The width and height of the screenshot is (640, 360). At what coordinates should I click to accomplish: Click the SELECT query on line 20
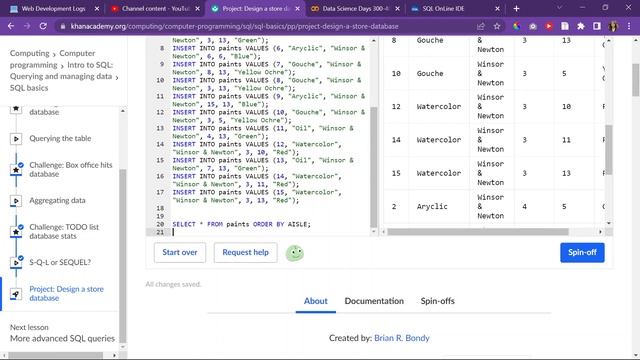coord(241,224)
